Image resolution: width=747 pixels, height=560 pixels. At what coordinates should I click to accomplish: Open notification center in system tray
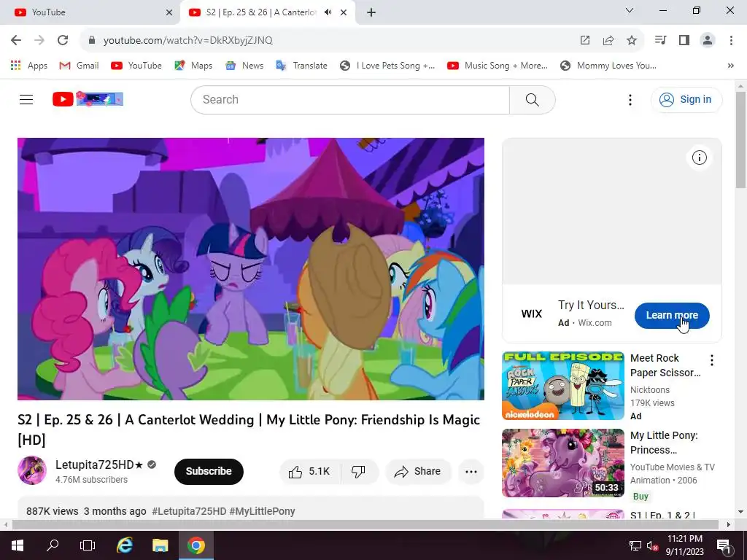tap(724, 545)
